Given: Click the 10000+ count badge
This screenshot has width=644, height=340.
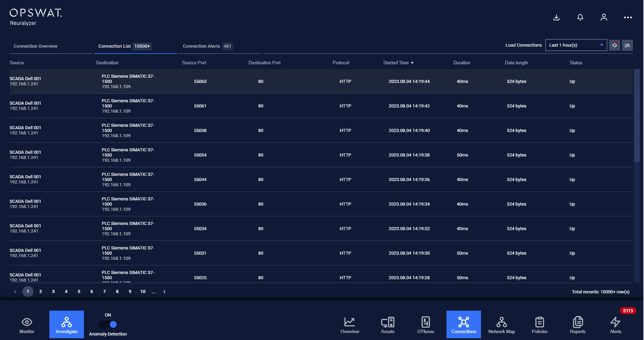Looking at the screenshot, I should click(142, 46).
